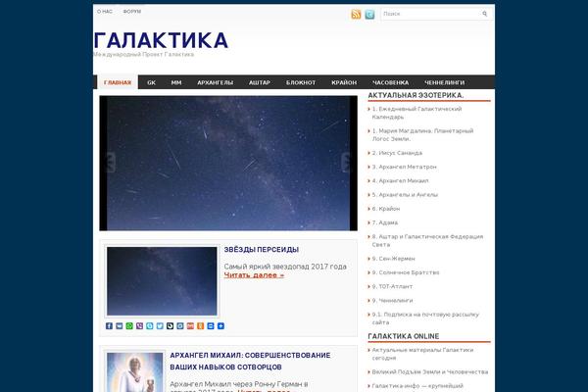Click Читать далее under Perseids post
This screenshot has width=588, height=392.
(254, 275)
